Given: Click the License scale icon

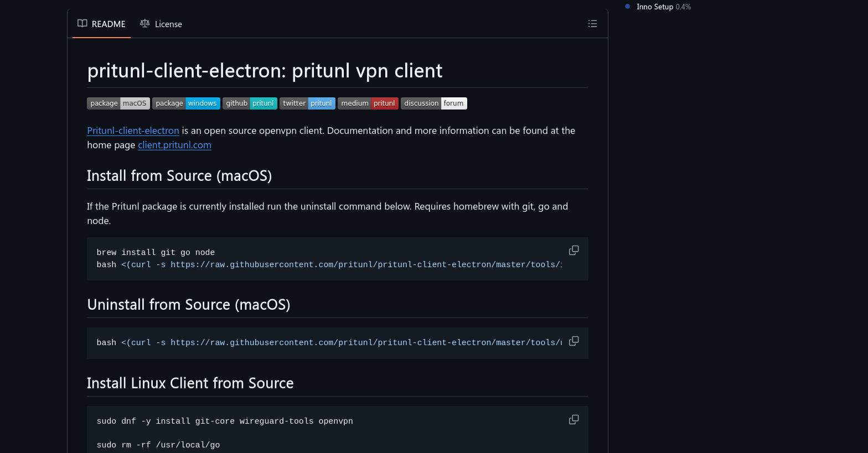Looking at the screenshot, I should (145, 24).
